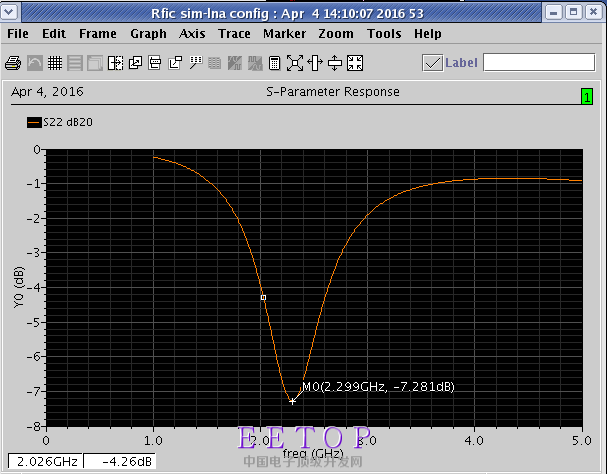Click the -8 y-axis tick label
The height and width of the screenshot is (474, 607).
click(x=33, y=426)
